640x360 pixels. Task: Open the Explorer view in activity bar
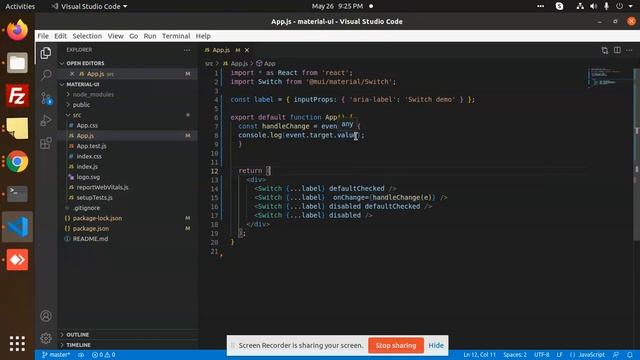46,53
